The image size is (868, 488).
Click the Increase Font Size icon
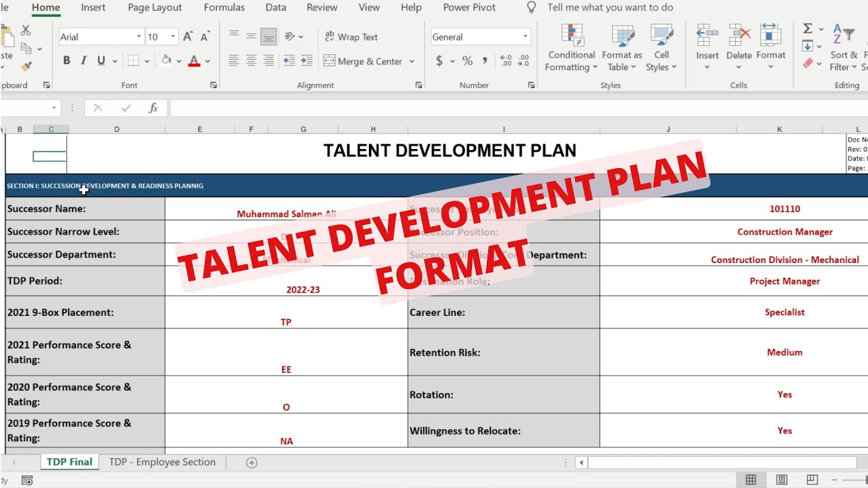point(188,37)
